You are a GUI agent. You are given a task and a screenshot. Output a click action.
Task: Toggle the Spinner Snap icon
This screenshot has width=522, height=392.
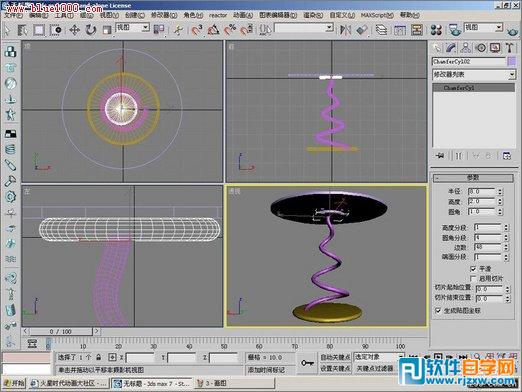pyautogui.click(x=247, y=30)
